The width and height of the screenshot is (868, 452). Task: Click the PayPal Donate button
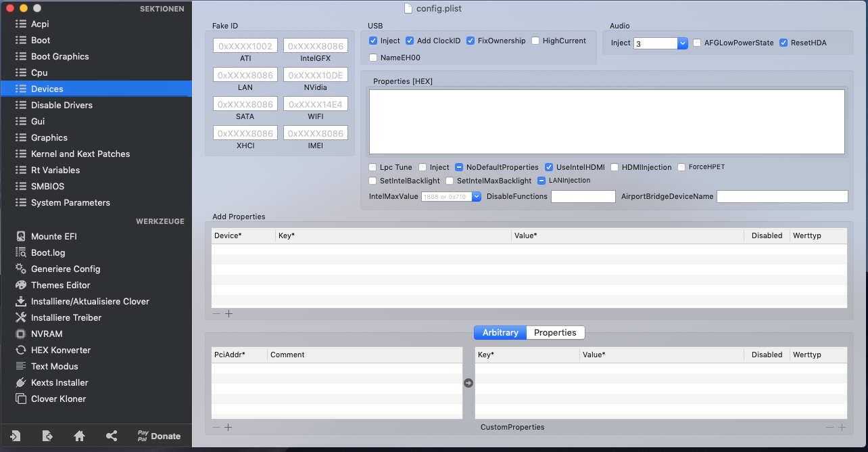coord(159,436)
